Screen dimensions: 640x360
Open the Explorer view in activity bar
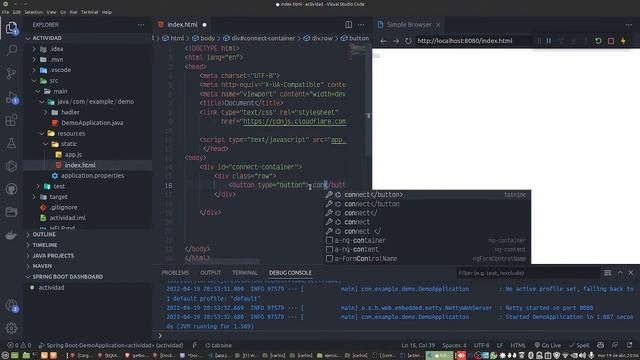pyautogui.click(x=11, y=28)
